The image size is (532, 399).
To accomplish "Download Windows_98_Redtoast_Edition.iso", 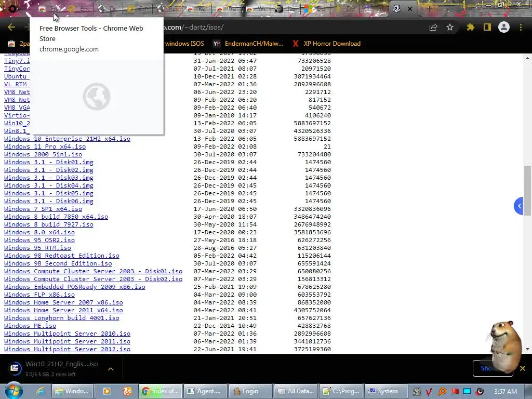I will coord(62,256).
